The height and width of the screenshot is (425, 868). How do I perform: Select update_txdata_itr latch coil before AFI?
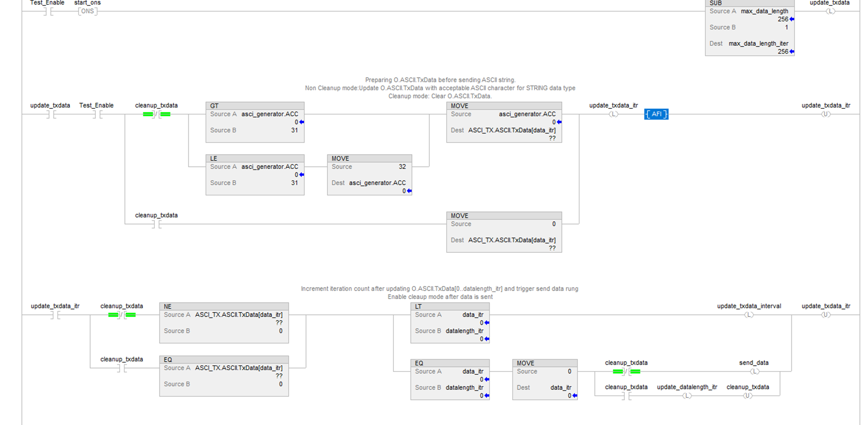(613, 114)
